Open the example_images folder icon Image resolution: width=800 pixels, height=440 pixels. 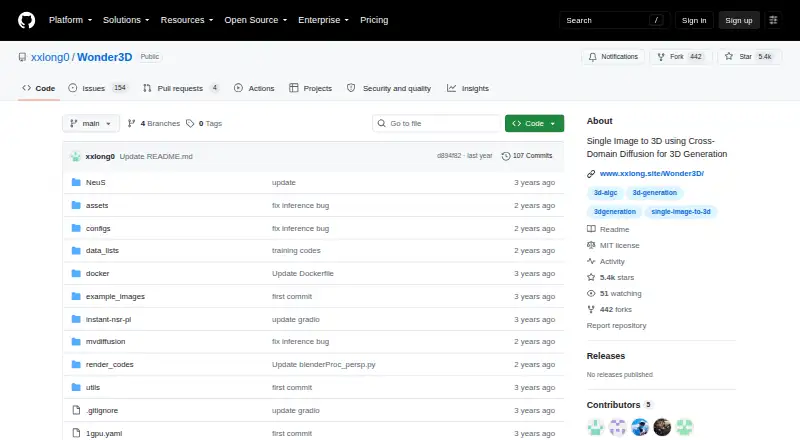click(76, 297)
